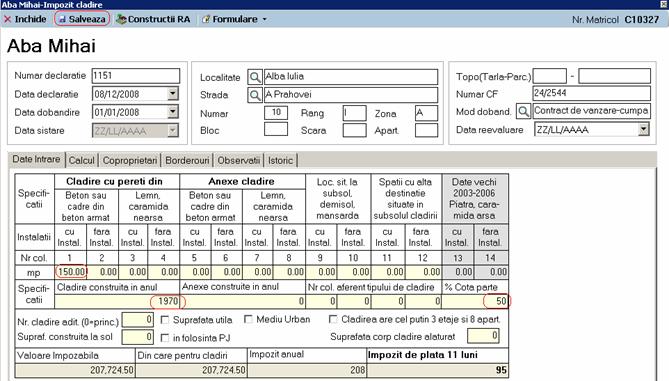Open the Data dobandire date dropdown
This screenshot has width=669, height=381.
coord(173,112)
